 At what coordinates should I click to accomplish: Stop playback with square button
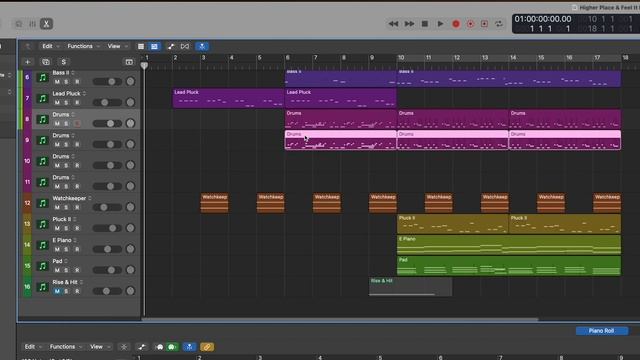424,24
